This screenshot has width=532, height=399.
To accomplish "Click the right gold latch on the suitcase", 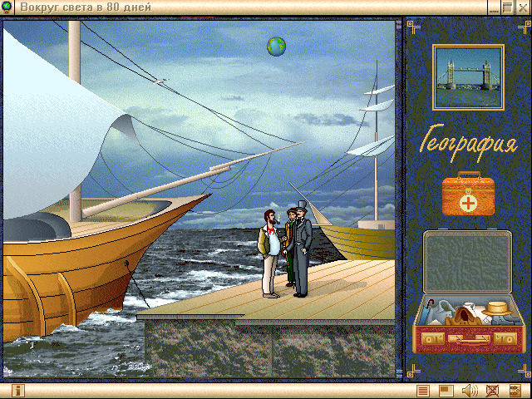I will (505, 338).
